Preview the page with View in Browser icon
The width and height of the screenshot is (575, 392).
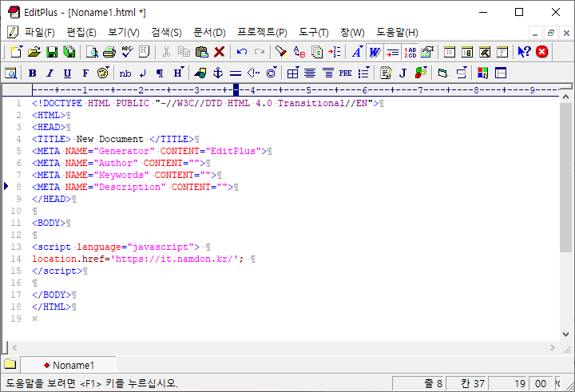pos(11,73)
